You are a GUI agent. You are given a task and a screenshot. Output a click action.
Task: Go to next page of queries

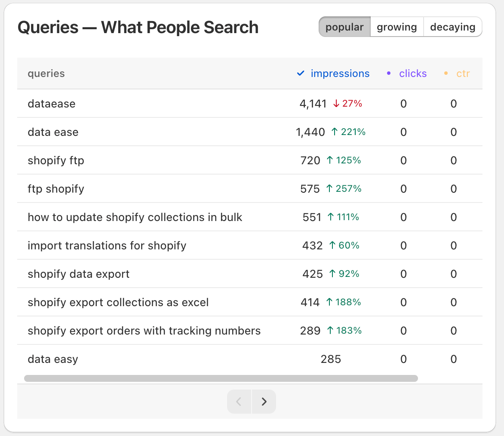tap(264, 402)
